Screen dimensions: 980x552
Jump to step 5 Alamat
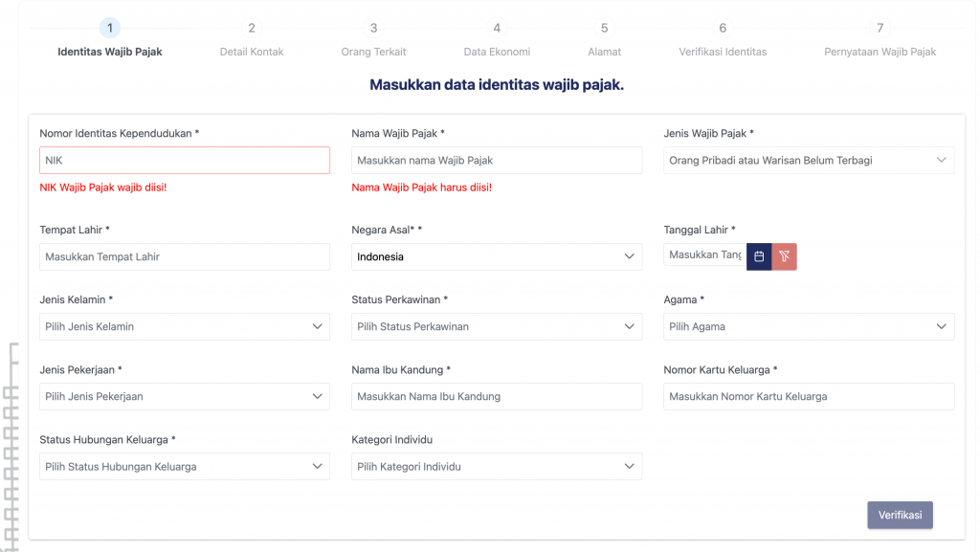click(x=605, y=38)
